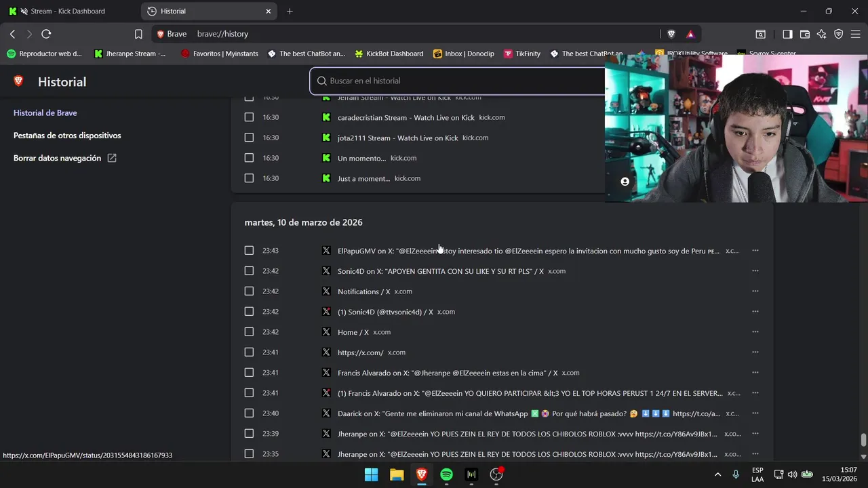This screenshot has width=868, height=488.
Task: Open Francis Alvarado estas en la cima entry
Action: coord(448,373)
